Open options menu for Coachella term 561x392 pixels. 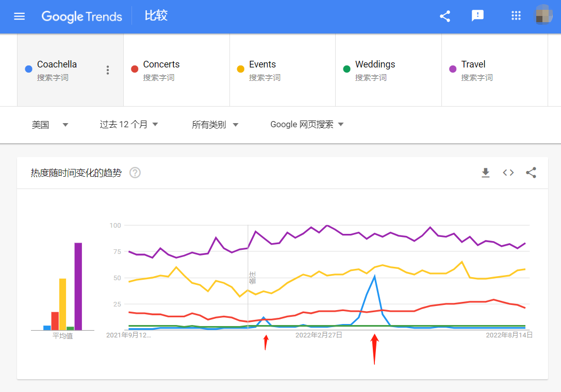108,70
